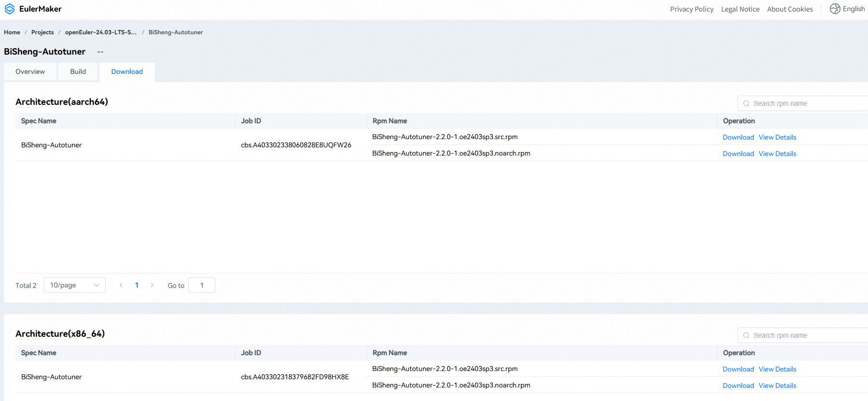Click Job ID column header in x86_64 table
Screen dimensions: 868x401
251,353
